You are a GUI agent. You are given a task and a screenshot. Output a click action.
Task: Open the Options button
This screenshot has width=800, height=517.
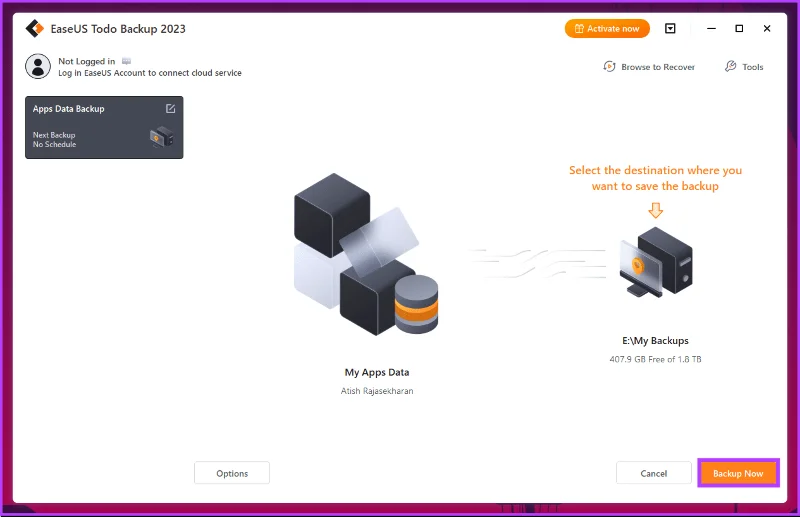tap(232, 473)
